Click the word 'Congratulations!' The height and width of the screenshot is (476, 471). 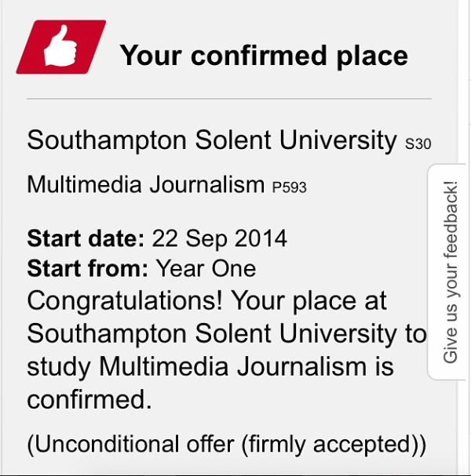point(126,301)
